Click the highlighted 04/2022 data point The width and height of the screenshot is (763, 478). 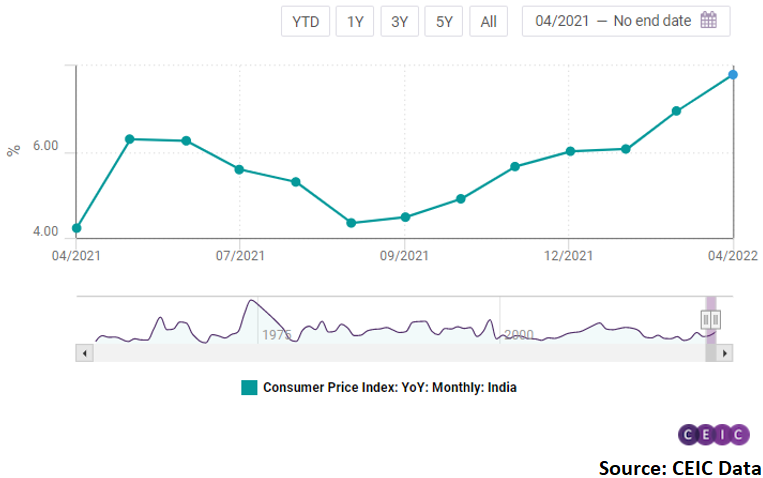pyautogui.click(x=733, y=75)
